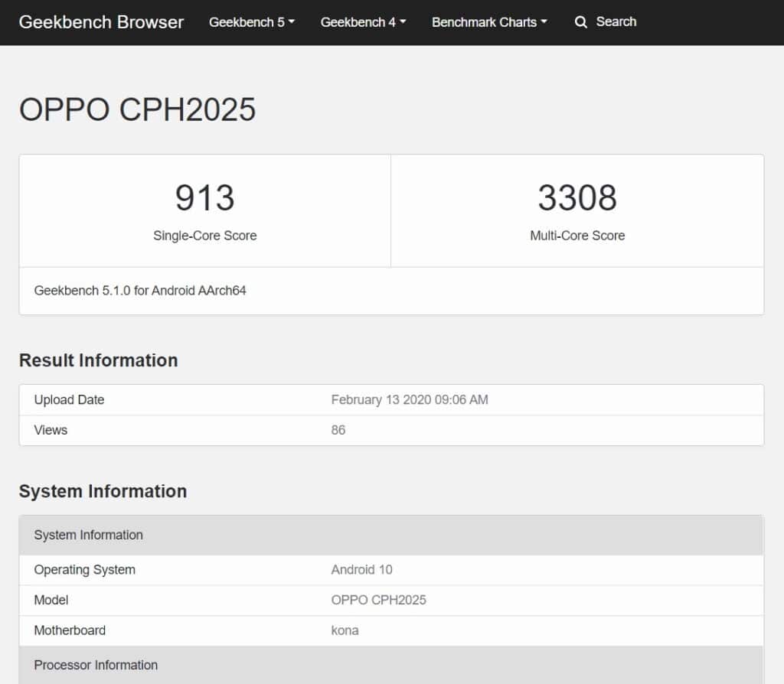Click the Single-Core Score label
Screen dimensions: 784x684
click(x=205, y=236)
